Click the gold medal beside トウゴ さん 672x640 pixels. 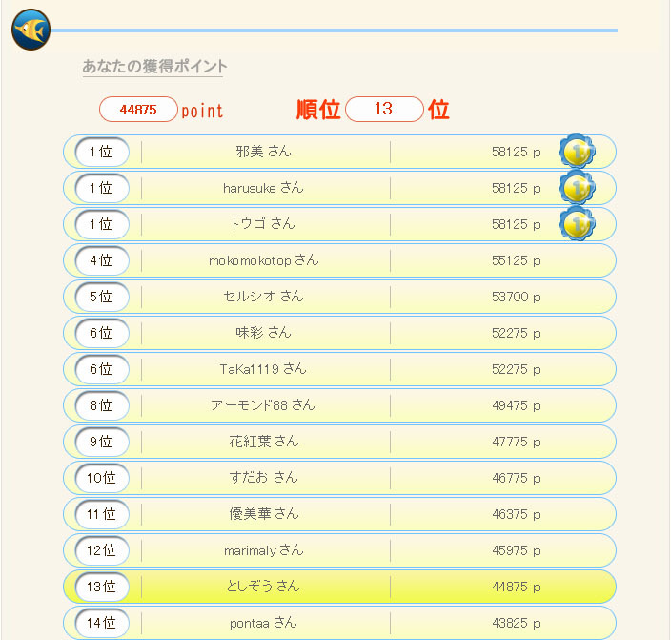pos(576,224)
